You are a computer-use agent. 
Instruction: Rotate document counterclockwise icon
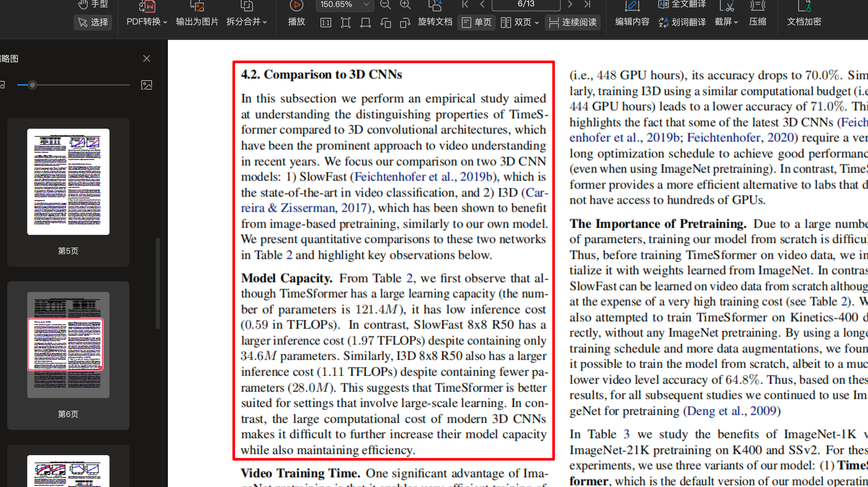point(386,23)
